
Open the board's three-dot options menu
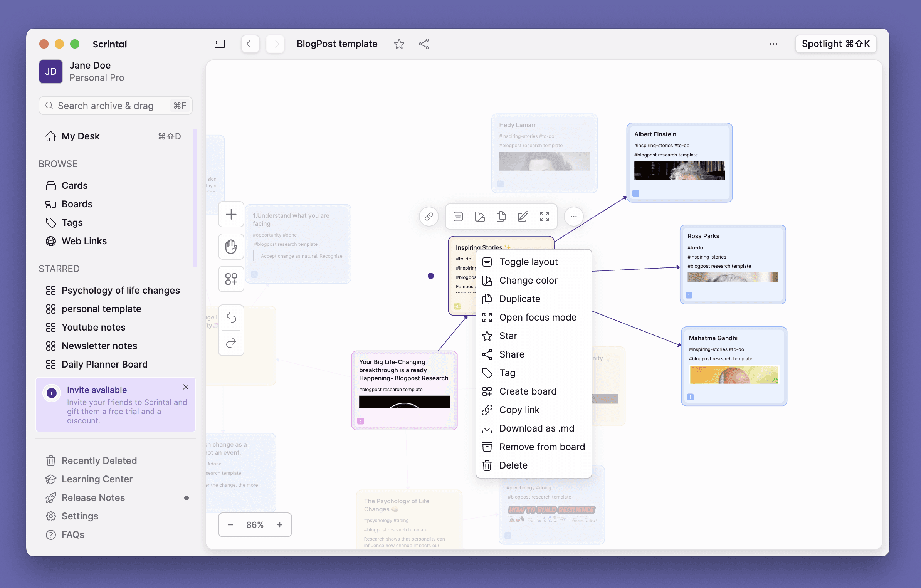point(773,44)
